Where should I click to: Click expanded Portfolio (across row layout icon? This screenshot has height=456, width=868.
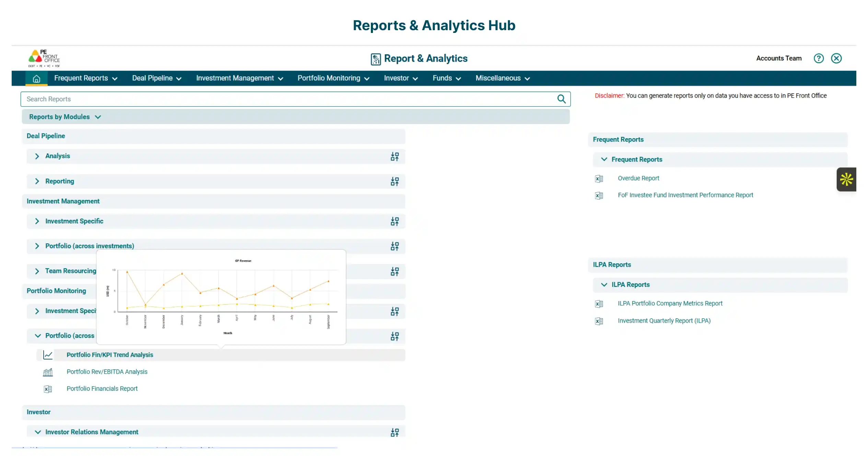tap(395, 336)
